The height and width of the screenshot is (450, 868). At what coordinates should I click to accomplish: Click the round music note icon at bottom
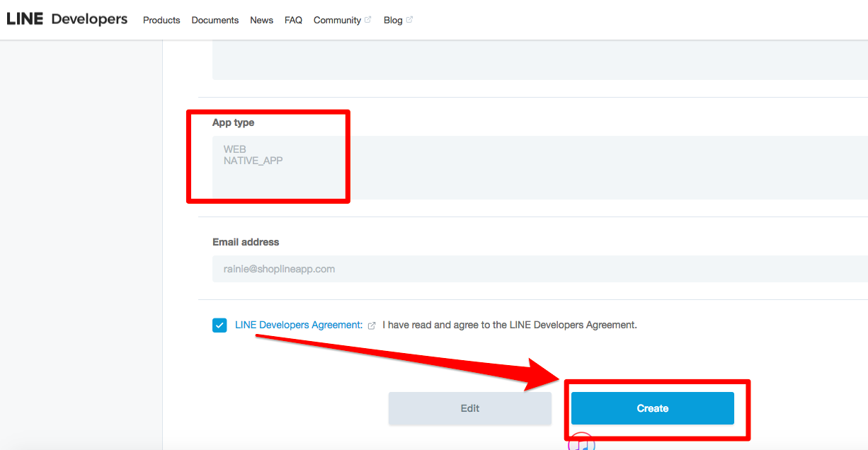click(581, 442)
